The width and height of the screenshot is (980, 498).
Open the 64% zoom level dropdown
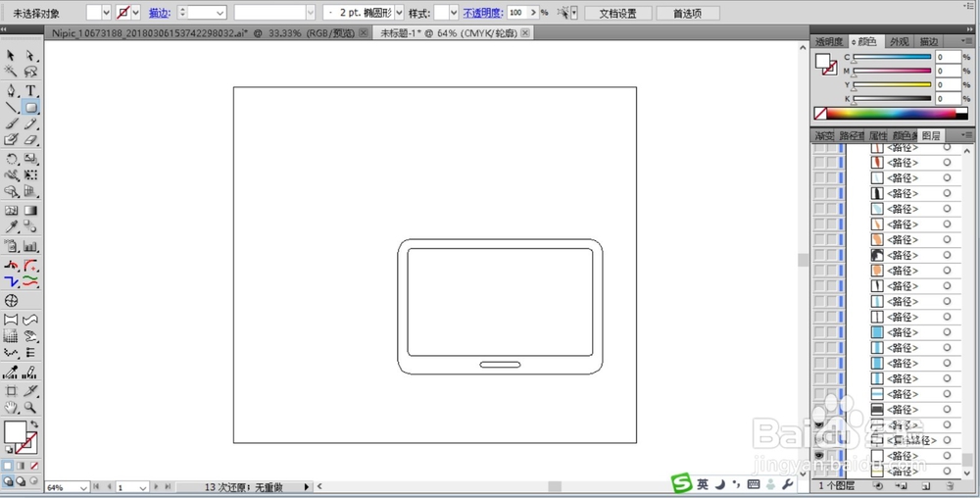[83, 487]
